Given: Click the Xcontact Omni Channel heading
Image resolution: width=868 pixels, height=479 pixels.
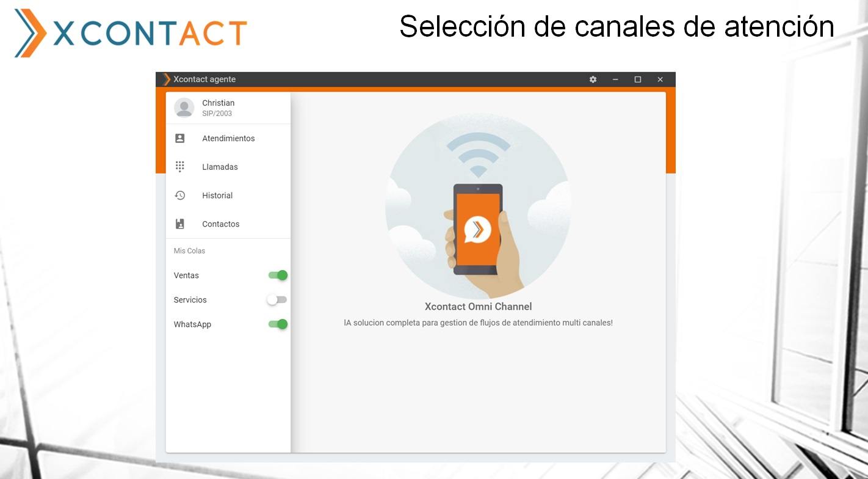Looking at the screenshot, I should point(478,307).
